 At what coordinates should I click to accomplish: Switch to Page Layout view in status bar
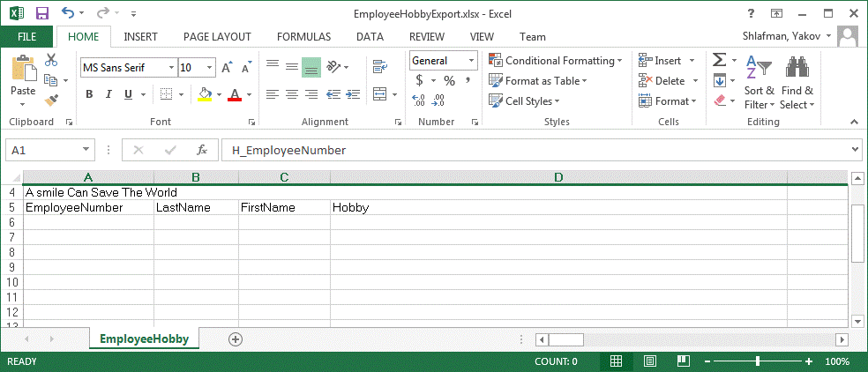[x=649, y=361]
